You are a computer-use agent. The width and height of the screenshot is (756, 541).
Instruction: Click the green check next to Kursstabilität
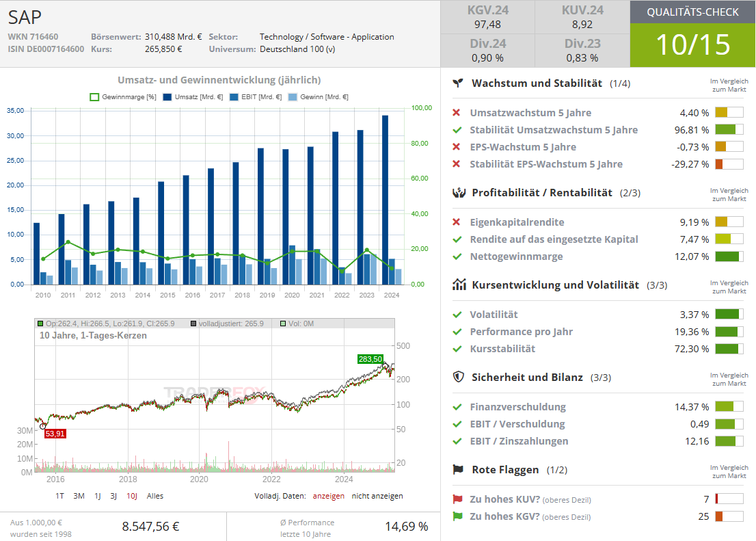tap(457, 348)
